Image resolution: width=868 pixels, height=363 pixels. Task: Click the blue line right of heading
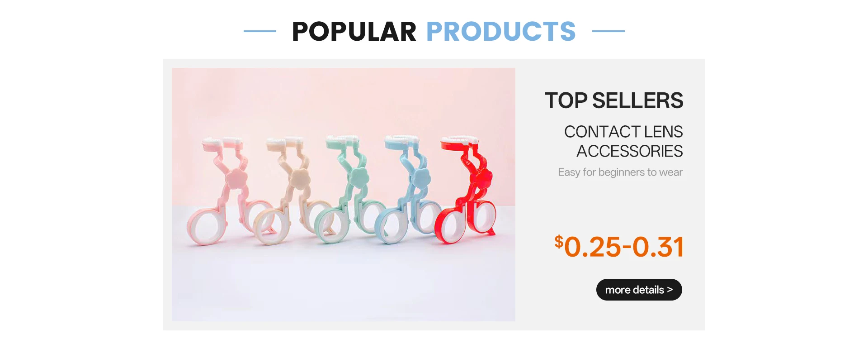609,31
